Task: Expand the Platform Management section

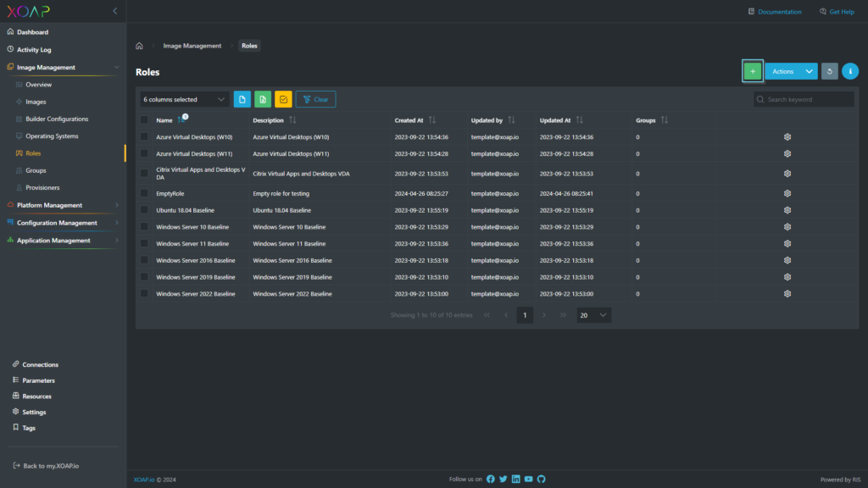Action: pyautogui.click(x=63, y=205)
